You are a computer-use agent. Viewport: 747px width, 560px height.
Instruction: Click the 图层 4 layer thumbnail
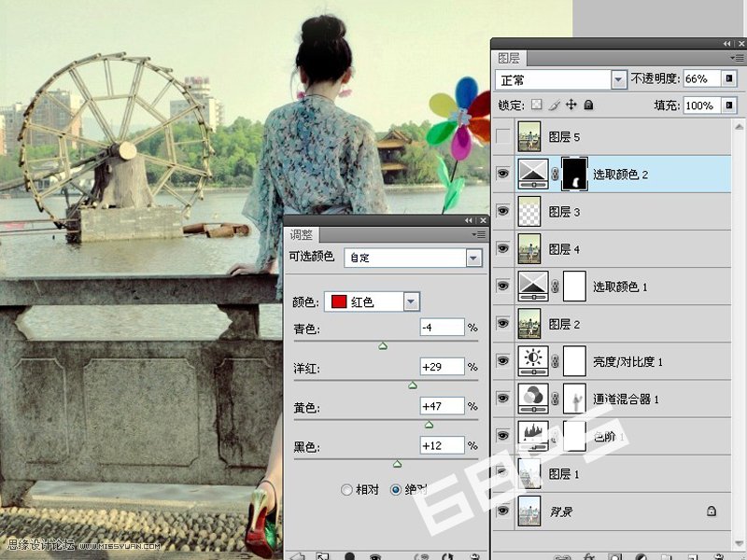pos(529,248)
